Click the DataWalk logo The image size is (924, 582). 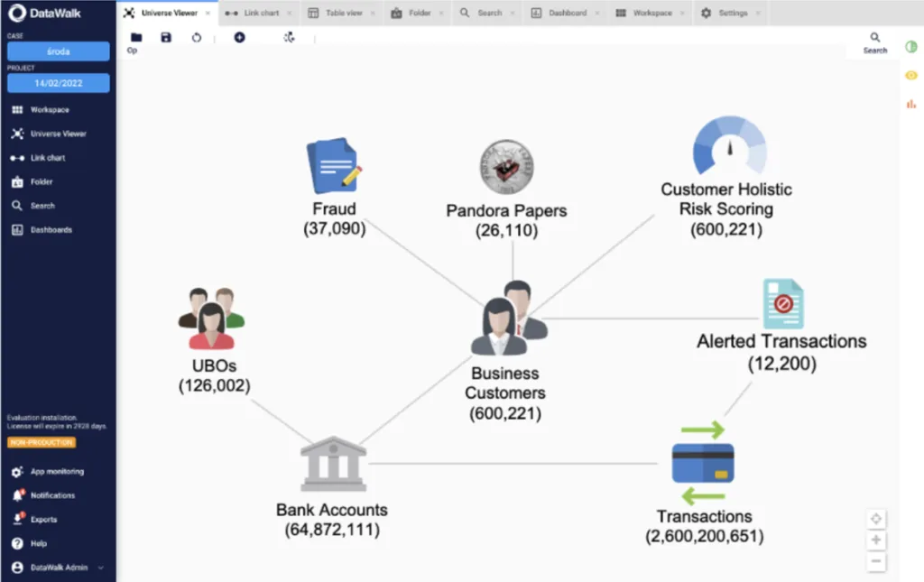coord(44,13)
